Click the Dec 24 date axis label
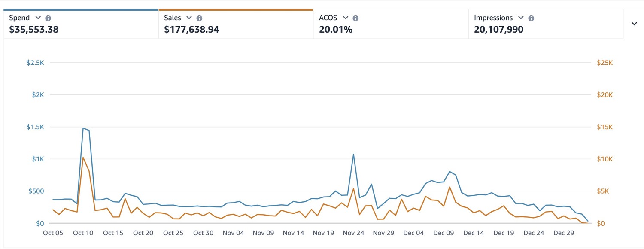This screenshot has height=249, width=644. (534, 233)
